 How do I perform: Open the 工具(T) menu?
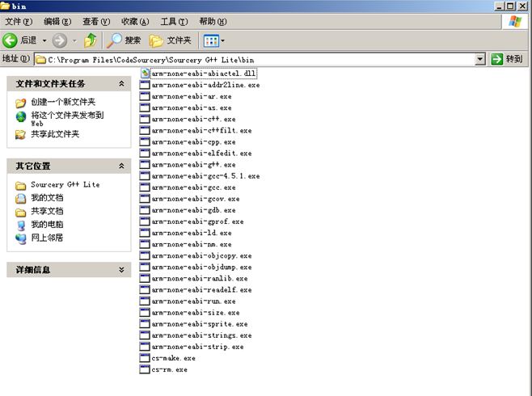(x=174, y=22)
